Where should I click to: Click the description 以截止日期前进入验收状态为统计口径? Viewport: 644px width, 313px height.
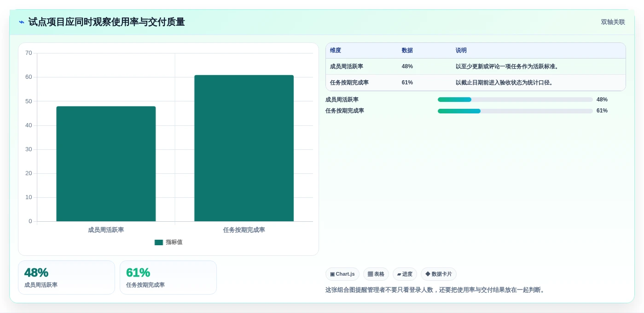[505, 83]
